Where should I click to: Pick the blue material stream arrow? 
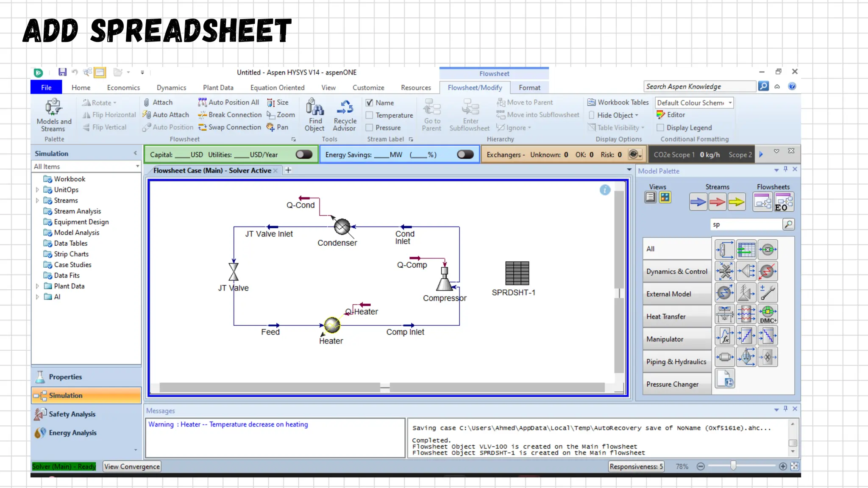[698, 202]
